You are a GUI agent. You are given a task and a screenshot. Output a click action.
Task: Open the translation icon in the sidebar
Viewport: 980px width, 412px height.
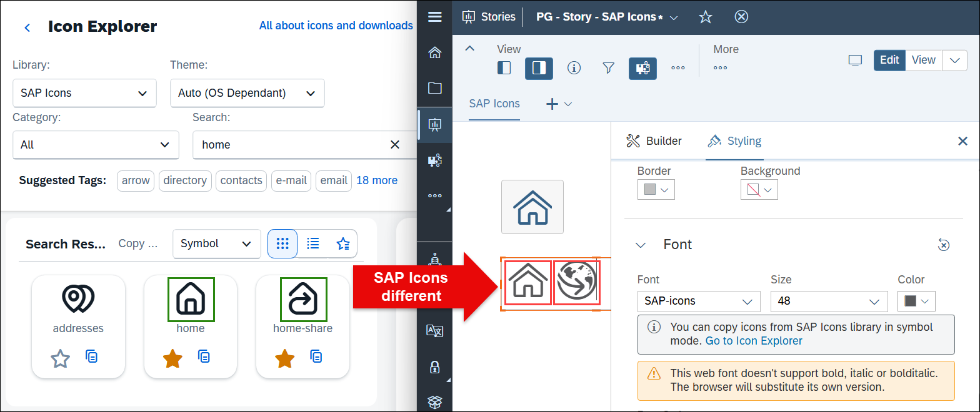click(x=435, y=330)
